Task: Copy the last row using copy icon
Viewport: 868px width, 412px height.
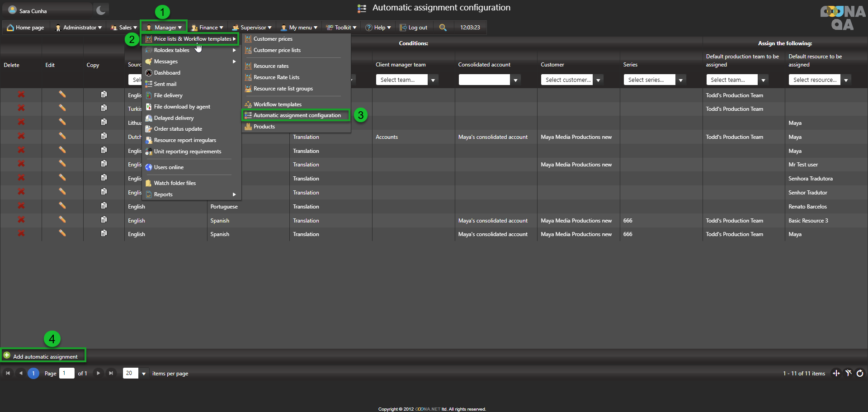Action: pos(104,233)
